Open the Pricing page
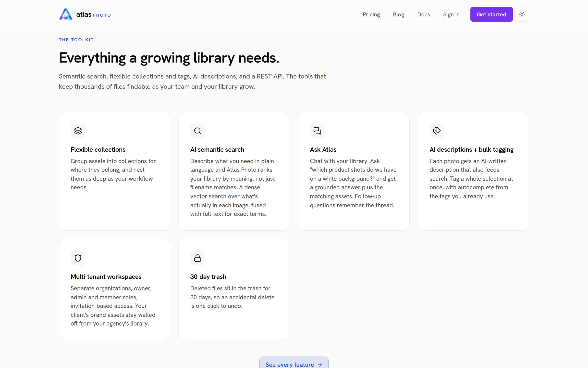Viewport: 588px width, 368px height. click(371, 14)
